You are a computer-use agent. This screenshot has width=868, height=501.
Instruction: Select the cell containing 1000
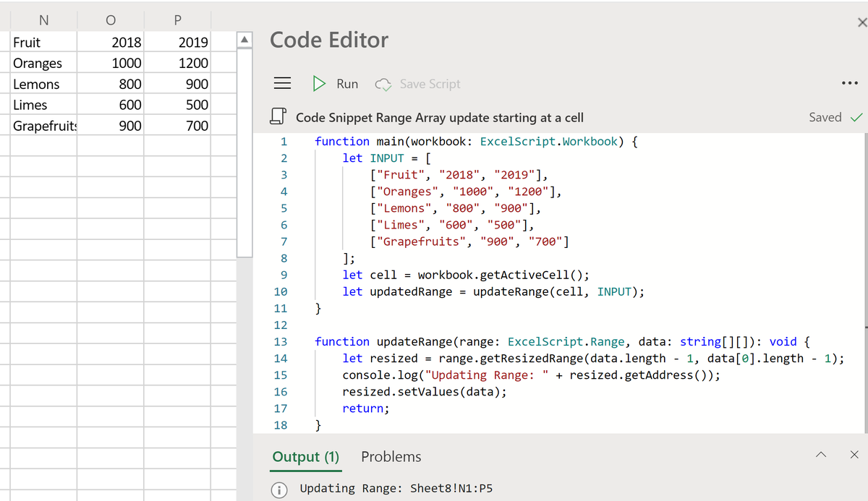tap(110, 63)
